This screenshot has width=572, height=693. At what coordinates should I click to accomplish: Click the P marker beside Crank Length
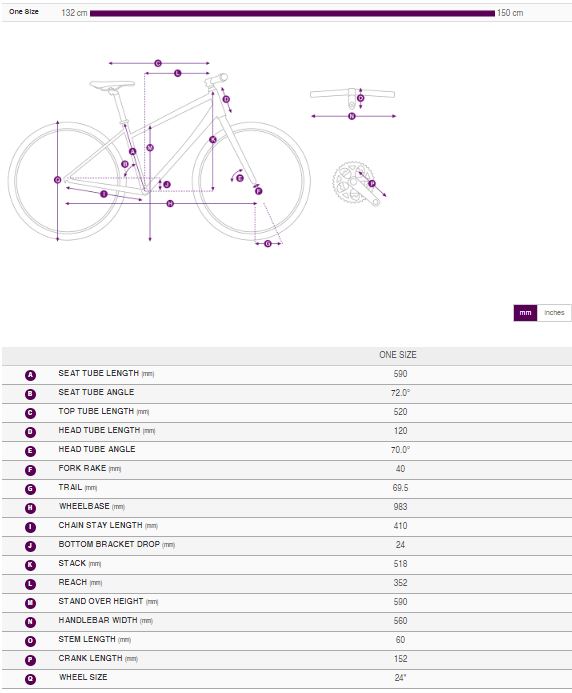[30, 660]
